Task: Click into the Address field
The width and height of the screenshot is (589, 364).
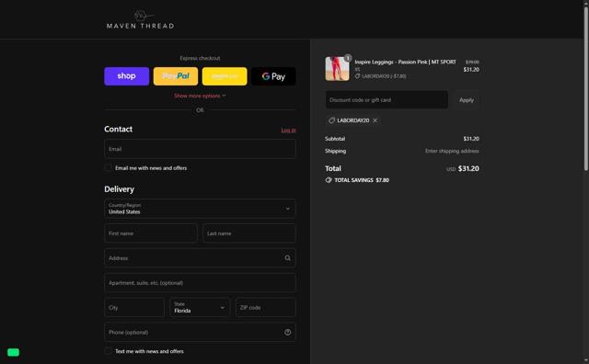Action: (x=200, y=258)
